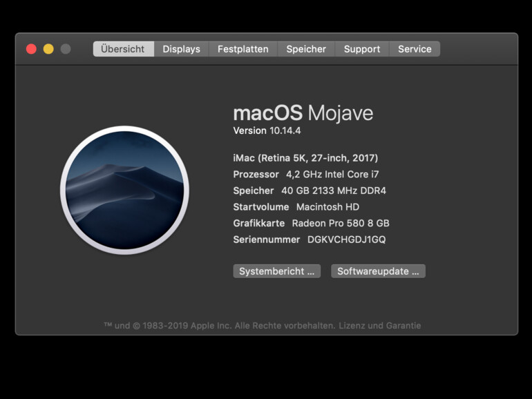Open Lizenz und Garantie link
Viewport: 532px width, 399px height.
tap(380, 326)
